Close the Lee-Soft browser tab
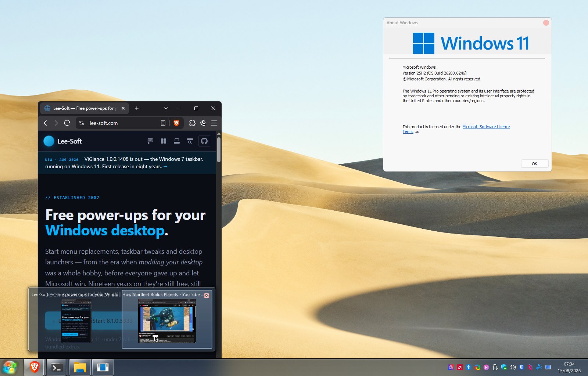 coord(123,108)
